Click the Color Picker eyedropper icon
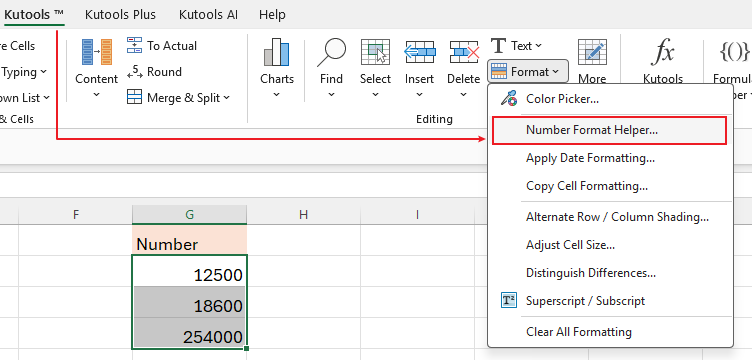The height and width of the screenshot is (360, 752). (x=509, y=99)
